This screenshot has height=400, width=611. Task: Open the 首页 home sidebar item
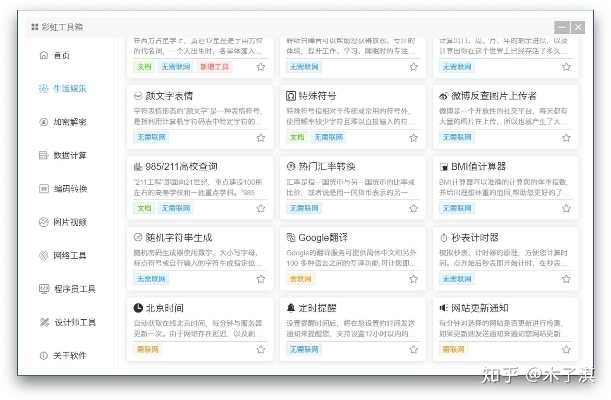pos(61,55)
